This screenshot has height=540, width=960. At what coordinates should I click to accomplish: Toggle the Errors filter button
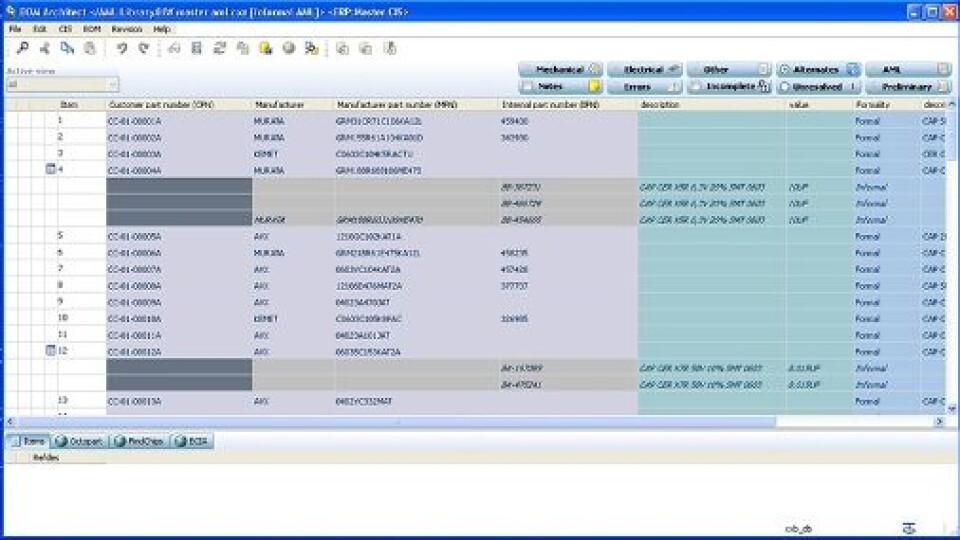click(x=645, y=86)
